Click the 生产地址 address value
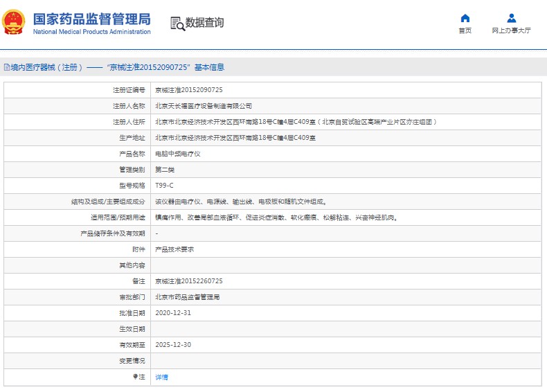The image size is (547, 392). pos(235,138)
